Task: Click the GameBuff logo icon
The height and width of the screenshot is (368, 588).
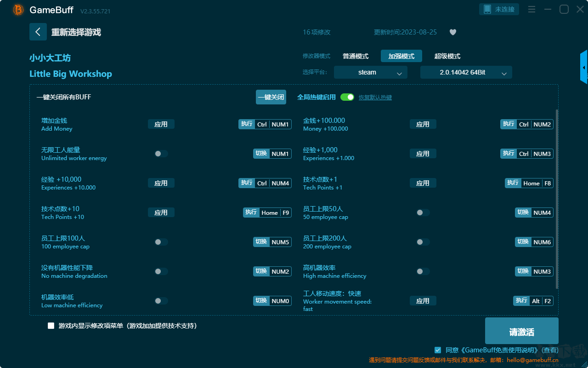Action: 18,10
